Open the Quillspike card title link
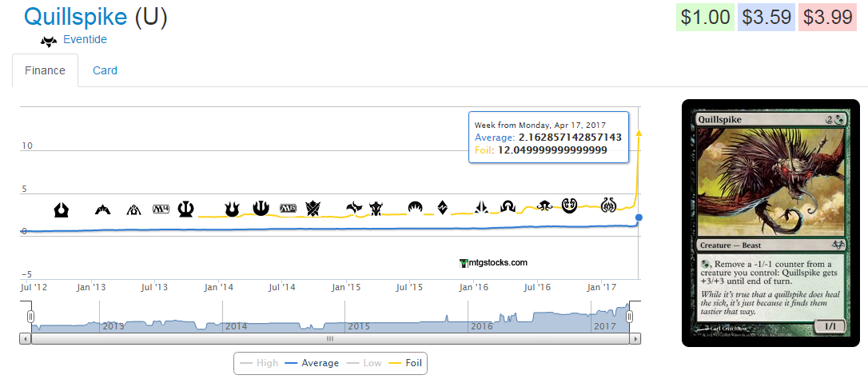The width and height of the screenshot is (868, 383). pyautogui.click(x=76, y=17)
